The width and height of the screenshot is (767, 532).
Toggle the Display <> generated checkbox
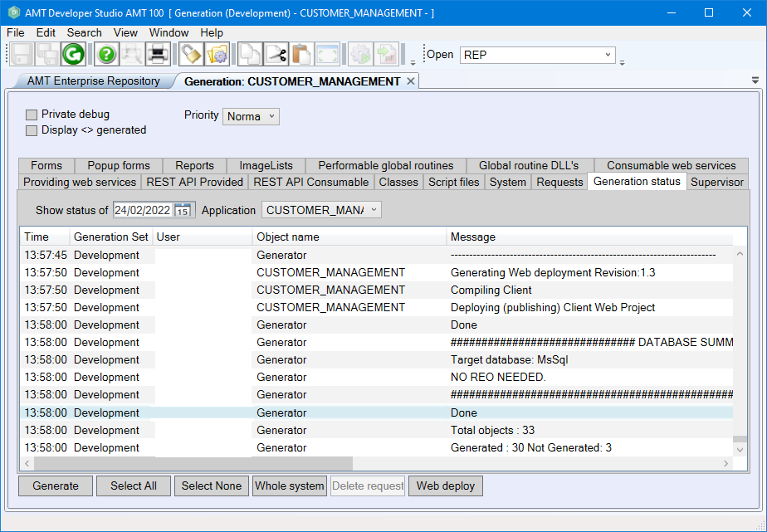click(x=32, y=130)
